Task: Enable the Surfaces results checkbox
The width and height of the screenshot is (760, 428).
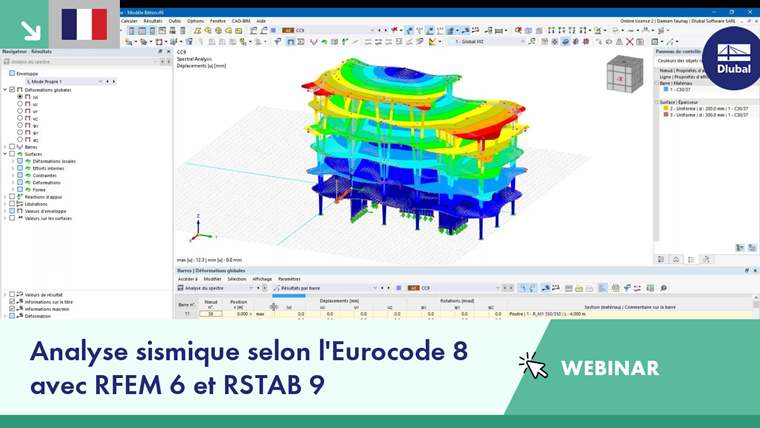Action: coord(12,154)
